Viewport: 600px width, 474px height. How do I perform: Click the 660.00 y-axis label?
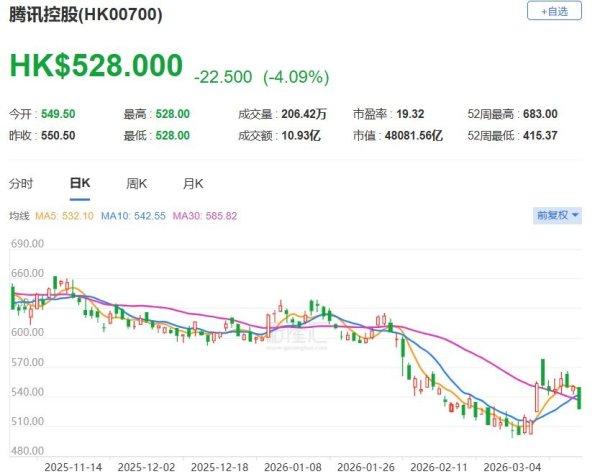click(27, 273)
